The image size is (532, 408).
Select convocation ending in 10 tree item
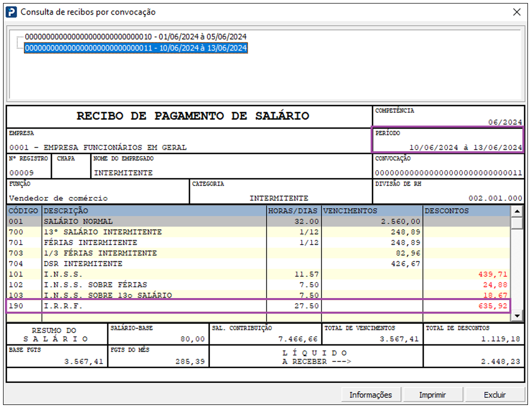pyautogui.click(x=136, y=37)
